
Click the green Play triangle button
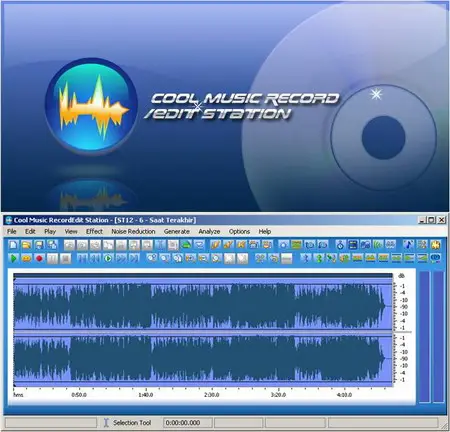[x=13, y=258]
